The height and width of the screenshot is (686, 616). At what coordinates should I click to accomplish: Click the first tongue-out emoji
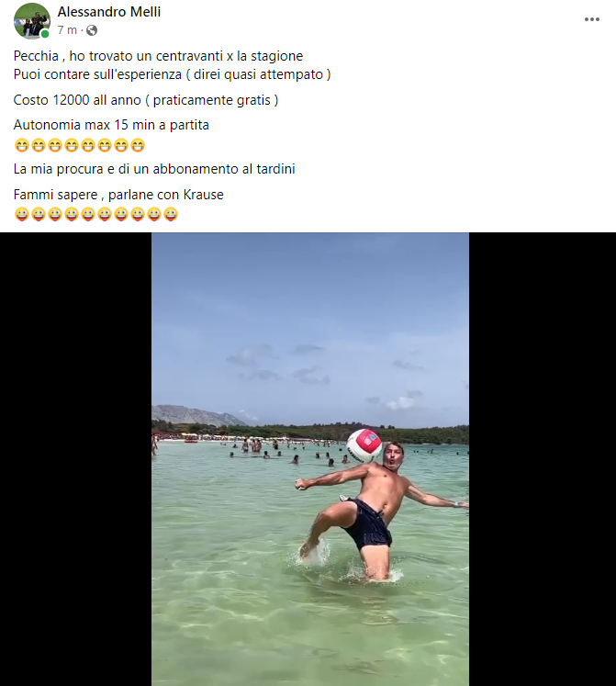21,214
